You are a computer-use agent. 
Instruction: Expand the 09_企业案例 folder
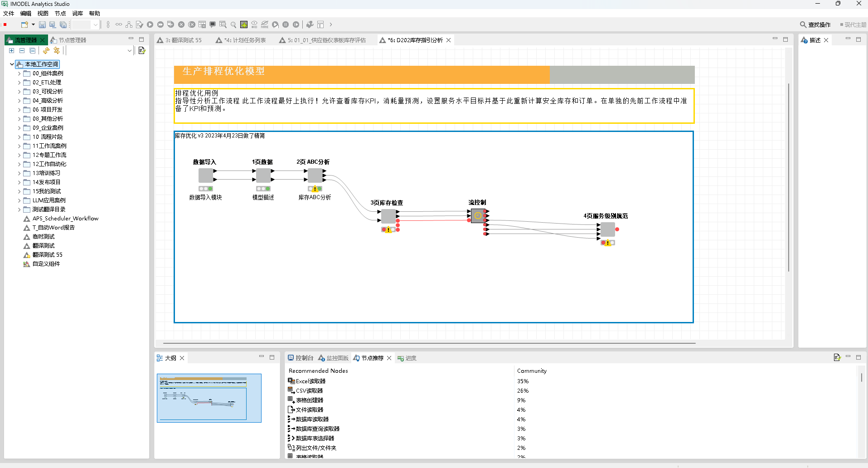pyautogui.click(x=19, y=128)
